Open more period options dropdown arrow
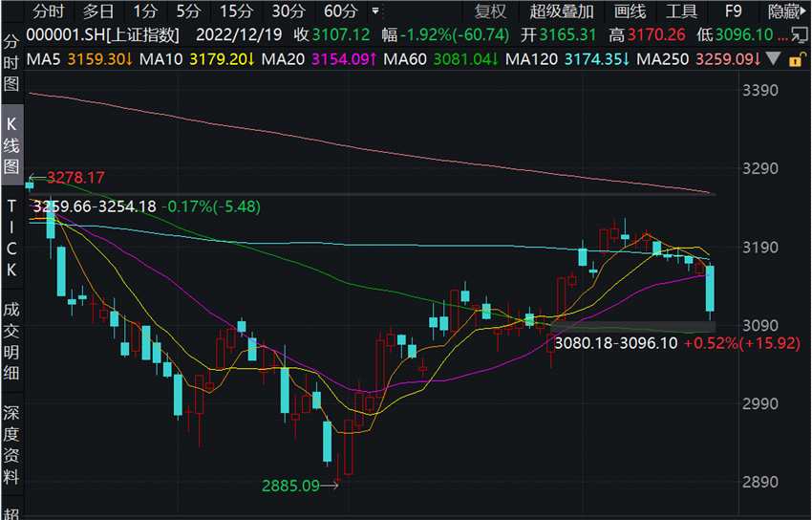 375,11
